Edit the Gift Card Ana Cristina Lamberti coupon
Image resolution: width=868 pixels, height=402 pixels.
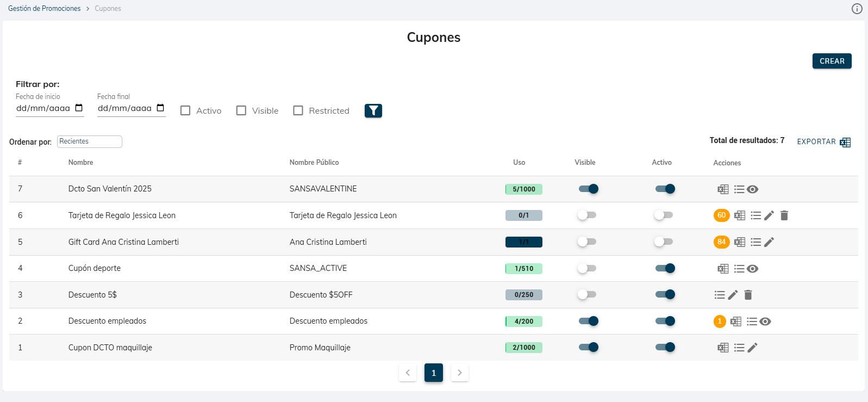point(769,242)
